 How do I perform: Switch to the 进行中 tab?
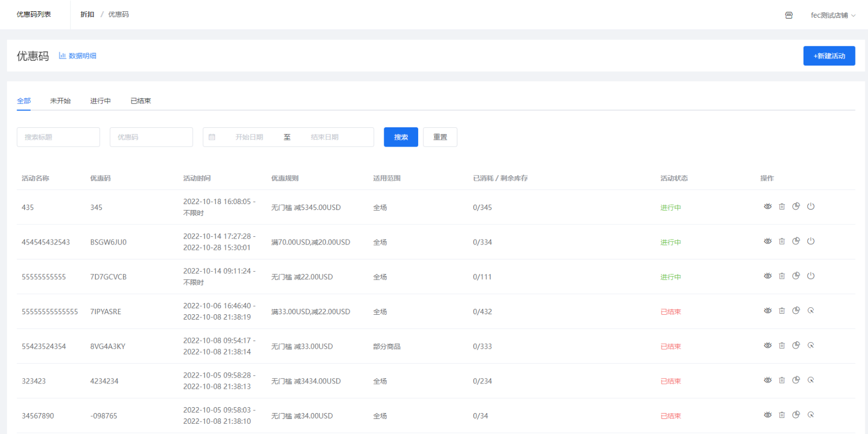(101, 101)
